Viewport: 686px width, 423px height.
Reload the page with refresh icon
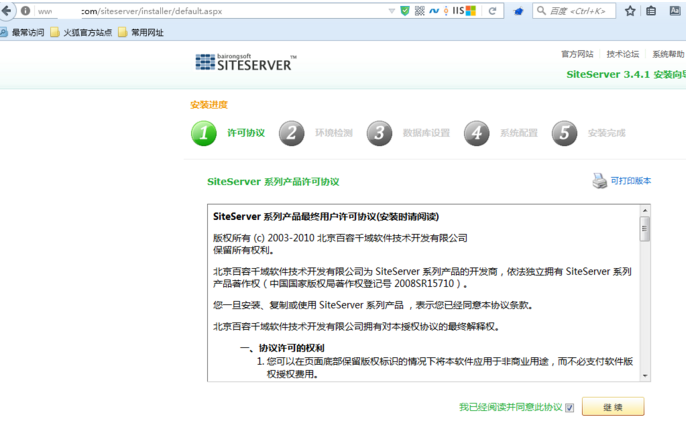pyautogui.click(x=493, y=11)
